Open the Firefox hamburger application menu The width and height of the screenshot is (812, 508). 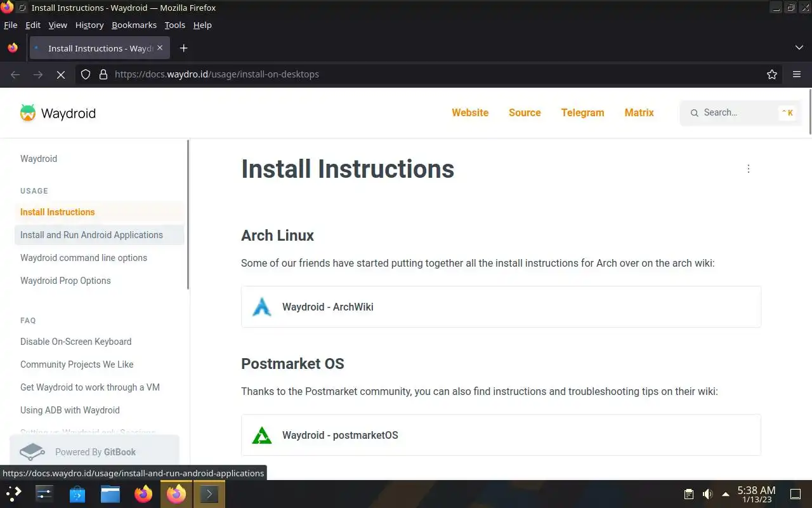(797, 74)
